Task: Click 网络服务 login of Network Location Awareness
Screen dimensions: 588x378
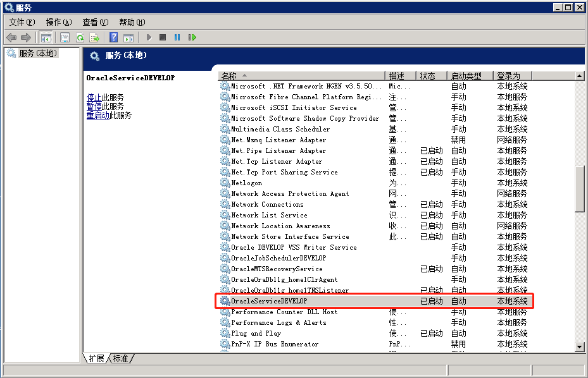Action: [512, 226]
